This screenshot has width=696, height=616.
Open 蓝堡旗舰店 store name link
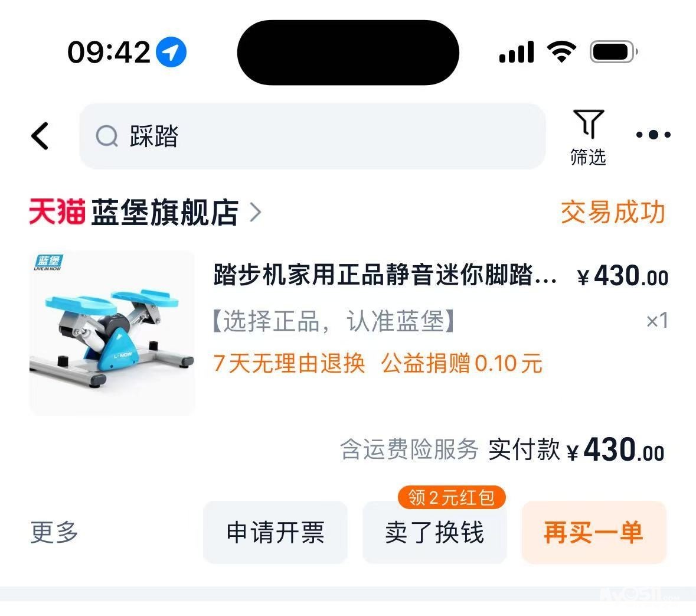pyautogui.click(x=165, y=212)
